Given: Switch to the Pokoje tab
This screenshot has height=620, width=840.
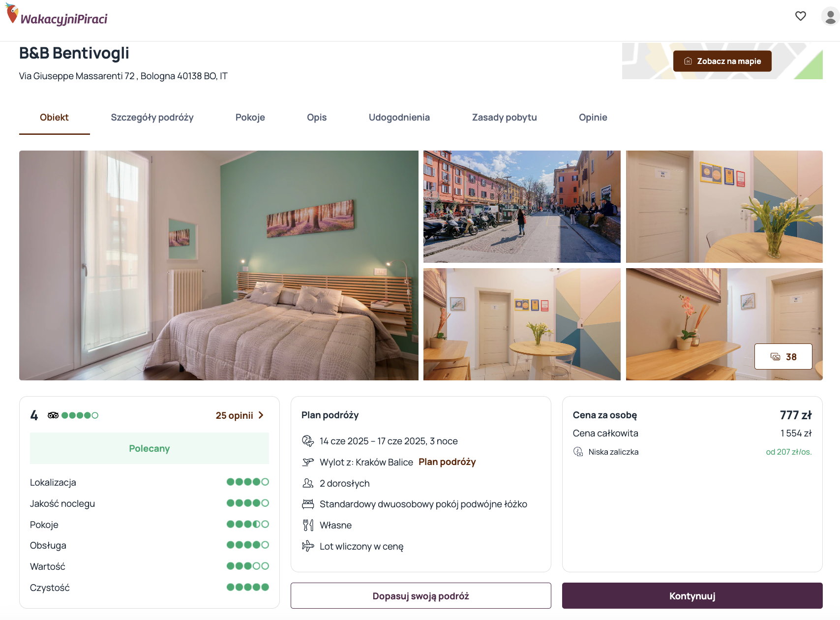Looking at the screenshot, I should 250,118.
